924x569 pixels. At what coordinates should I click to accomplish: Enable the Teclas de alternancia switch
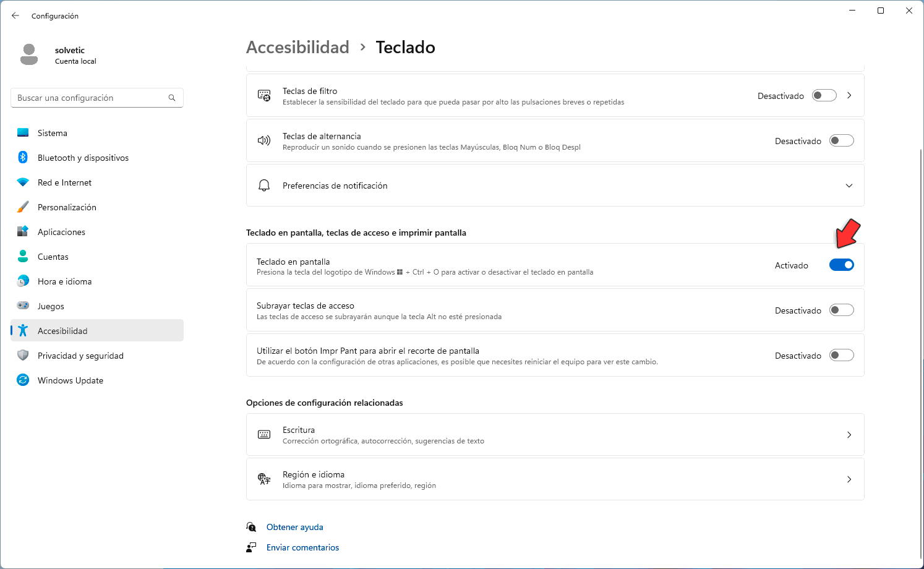coord(841,140)
